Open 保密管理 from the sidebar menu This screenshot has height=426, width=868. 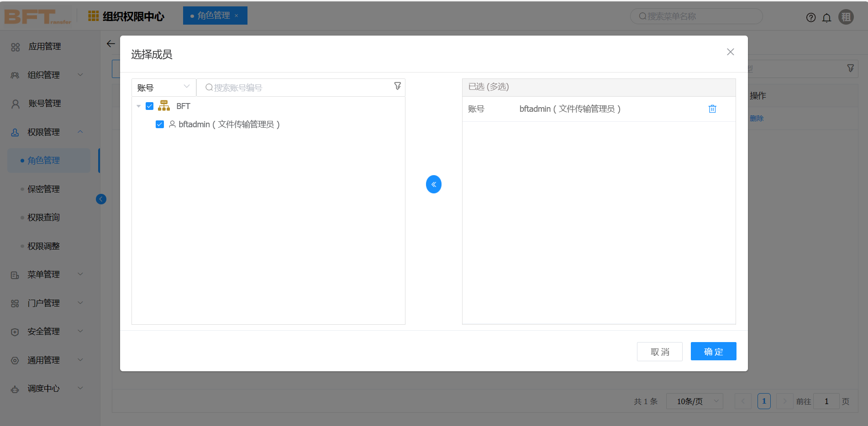pos(43,189)
